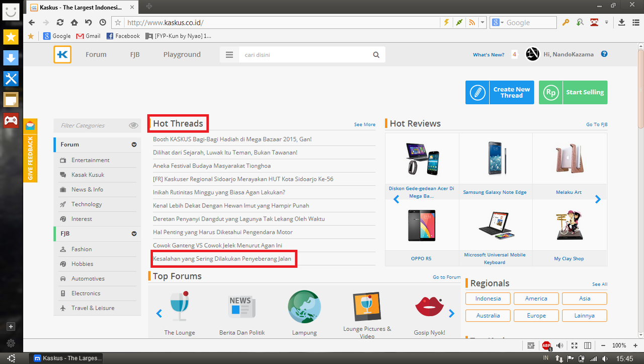Open the What's New link
644x364 pixels.
489,55
